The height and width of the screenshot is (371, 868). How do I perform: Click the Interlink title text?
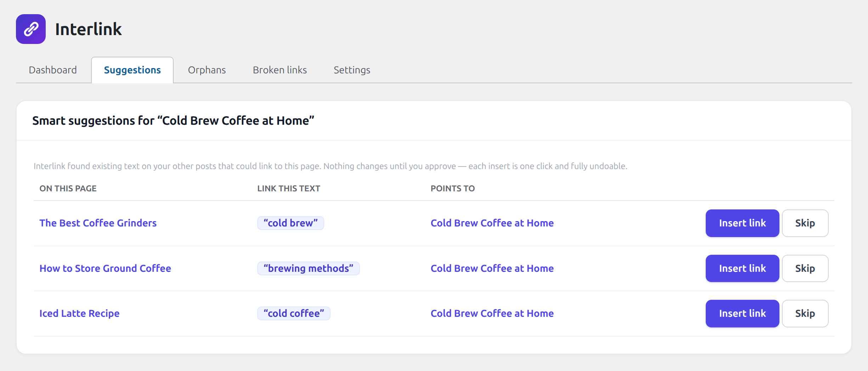coord(88,29)
